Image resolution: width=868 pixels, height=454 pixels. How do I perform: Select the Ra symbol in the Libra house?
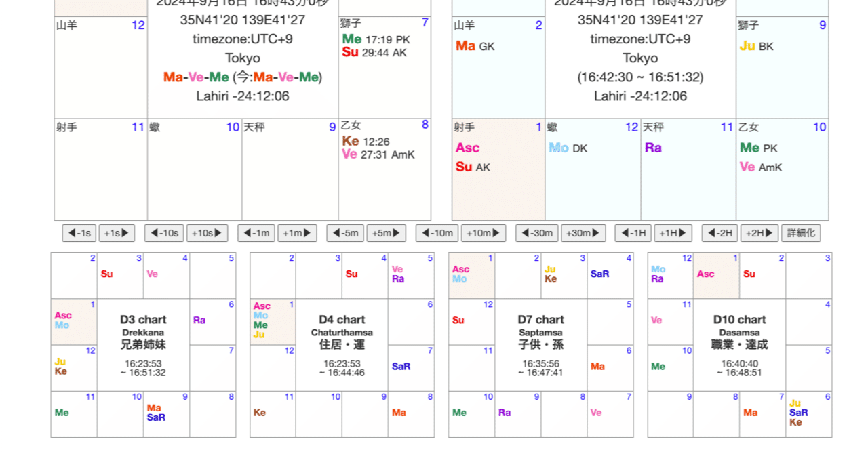coord(652,146)
